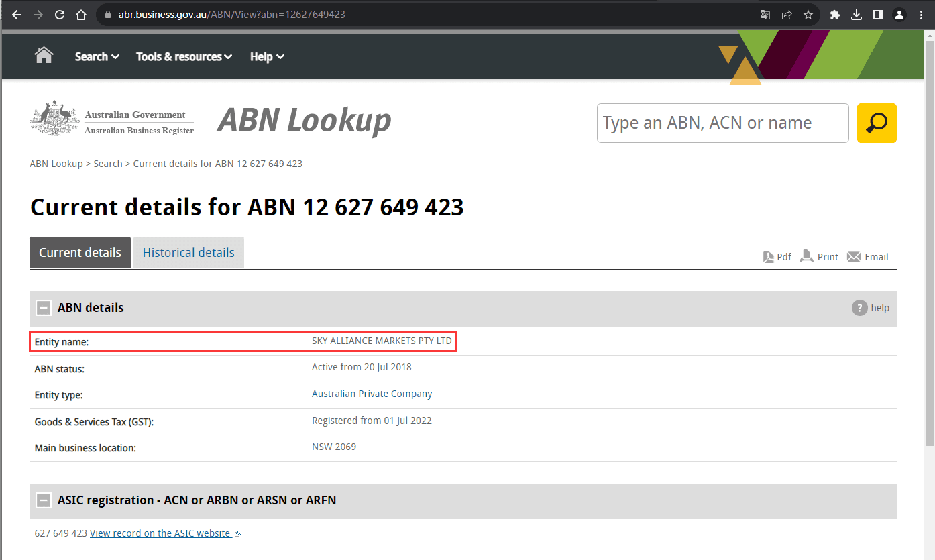Open View record on the ASIC website
935x560 pixels.
point(166,533)
